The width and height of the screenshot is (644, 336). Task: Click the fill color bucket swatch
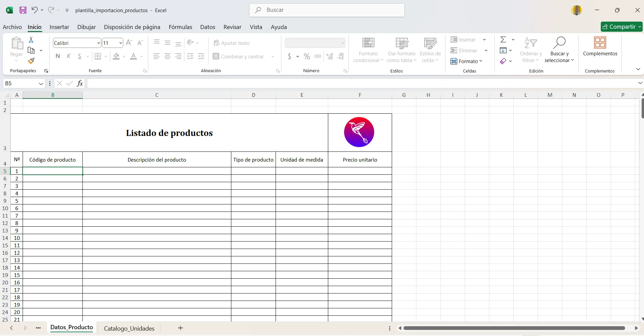[117, 56]
